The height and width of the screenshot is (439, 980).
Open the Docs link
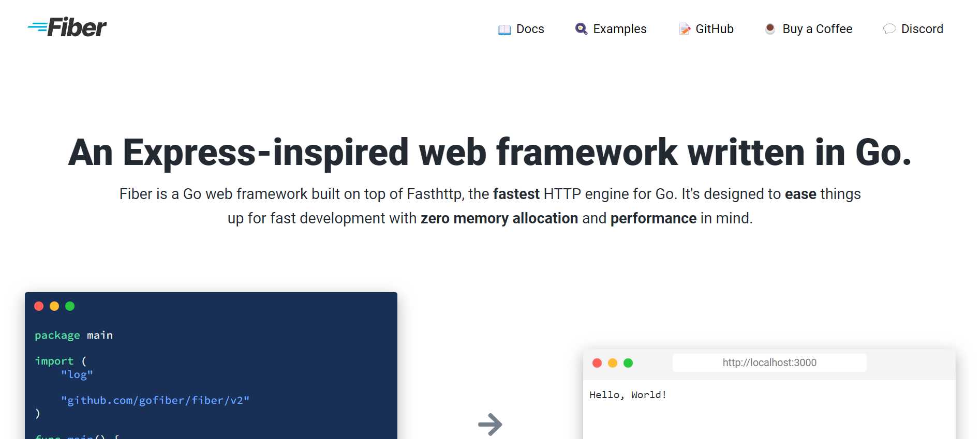tap(530, 29)
